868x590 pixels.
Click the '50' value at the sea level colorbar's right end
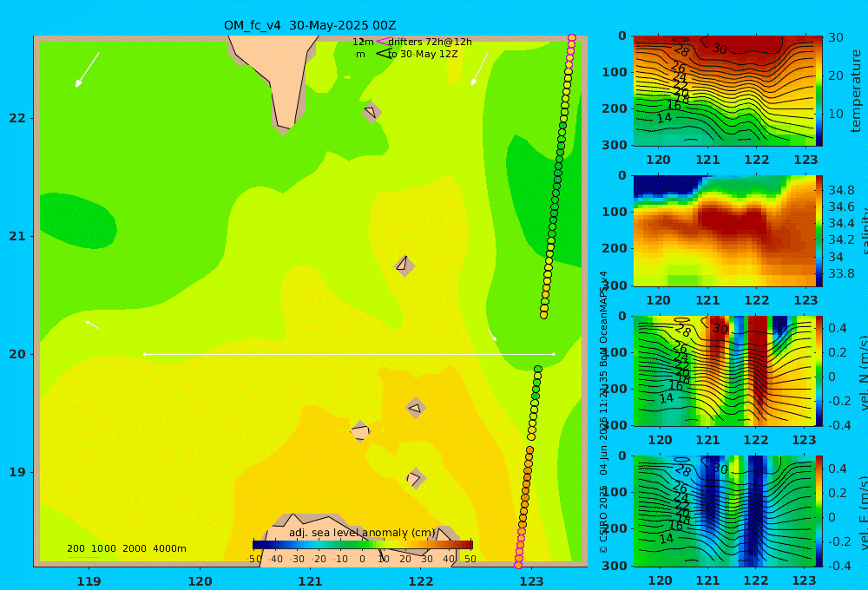click(x=470, y=559)
